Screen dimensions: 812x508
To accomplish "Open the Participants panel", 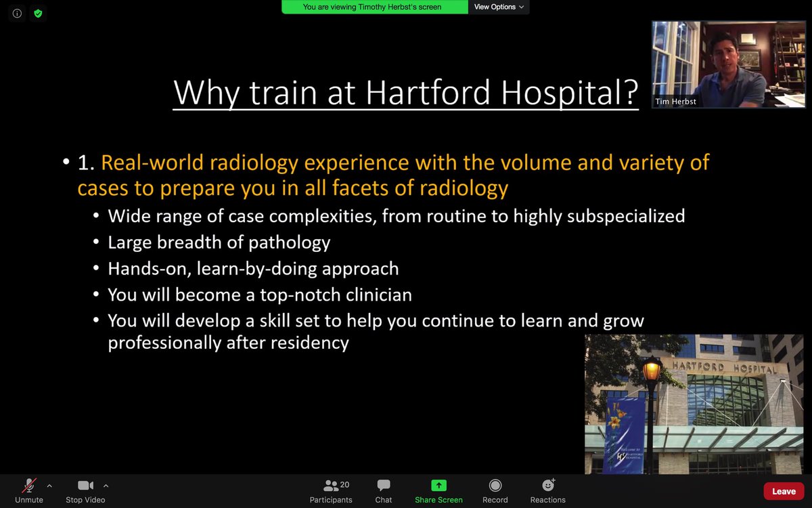I will tap(331, 491).
